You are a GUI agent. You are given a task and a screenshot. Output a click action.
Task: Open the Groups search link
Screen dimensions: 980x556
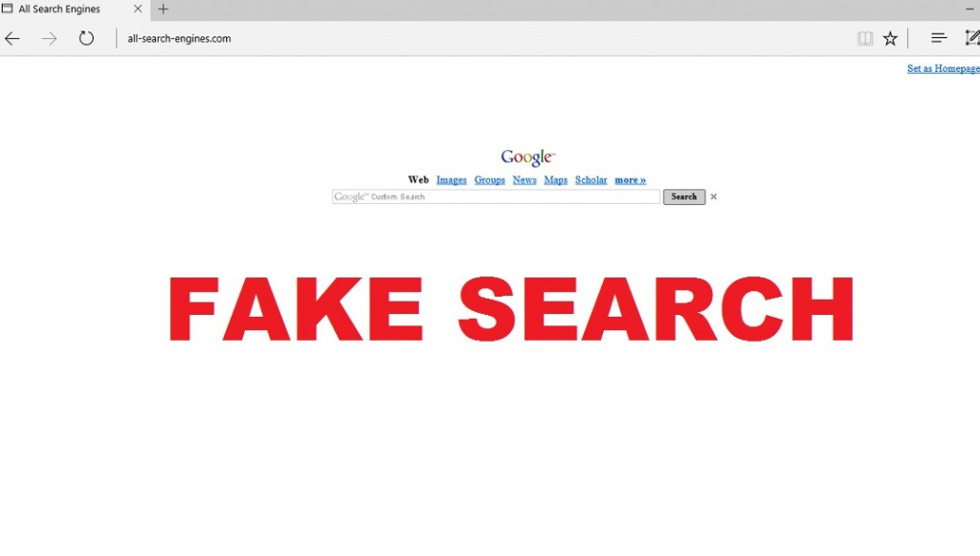coord(489,180)
